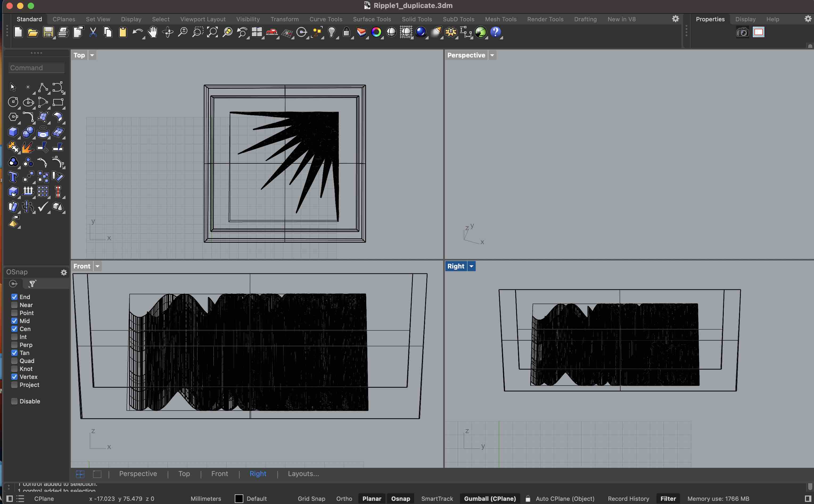The width and height of the screenshot is (814, 504).
Task: Click Record History in the status bar
Action: (628, 499)
